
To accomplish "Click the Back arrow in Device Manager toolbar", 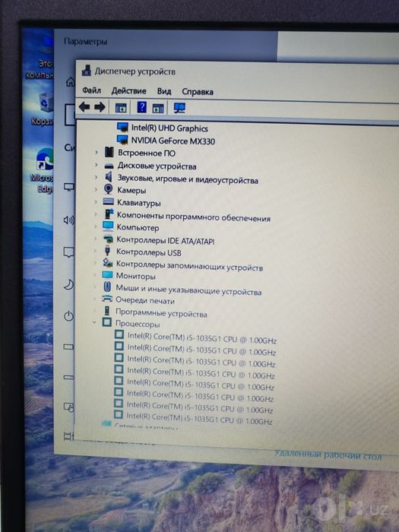I will tap(84, 107).
